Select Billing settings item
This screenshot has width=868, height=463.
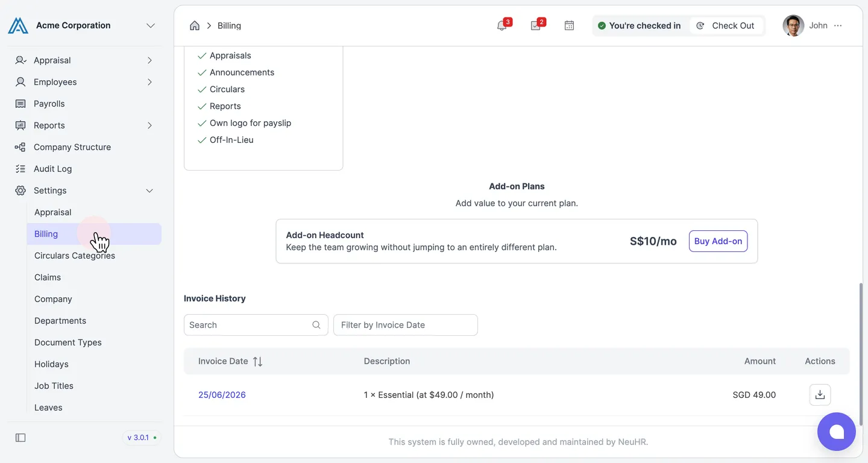[94, 234]
